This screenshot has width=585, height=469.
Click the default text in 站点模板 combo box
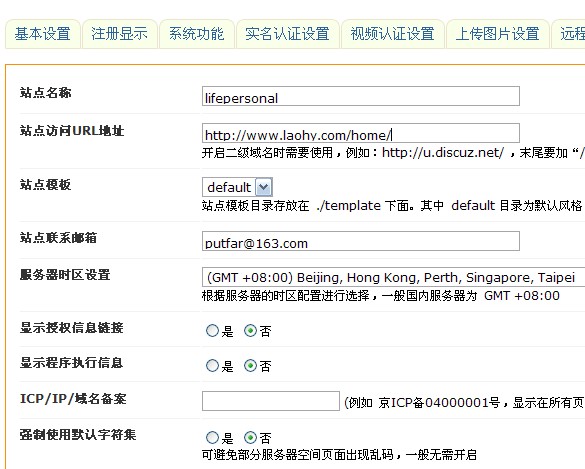pos(229,187)
